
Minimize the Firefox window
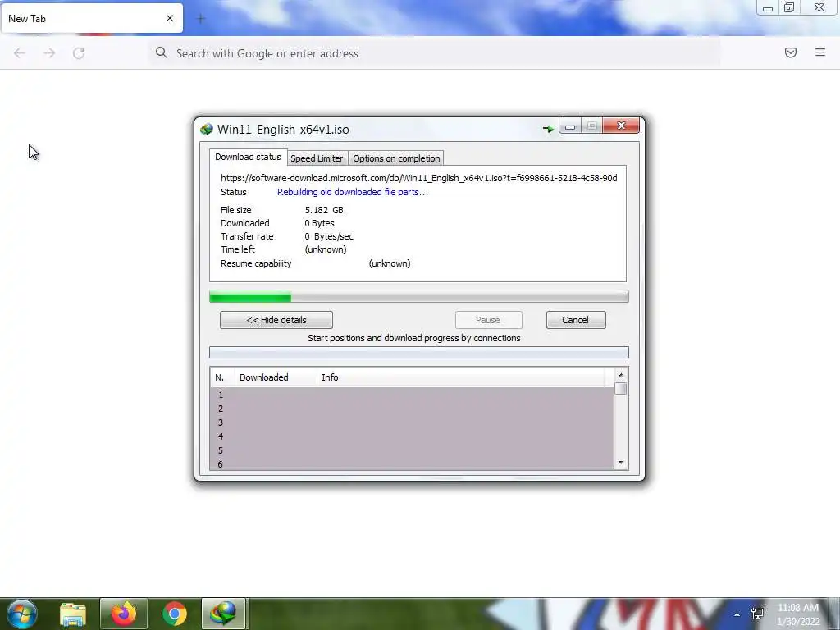tap(768, 8)
